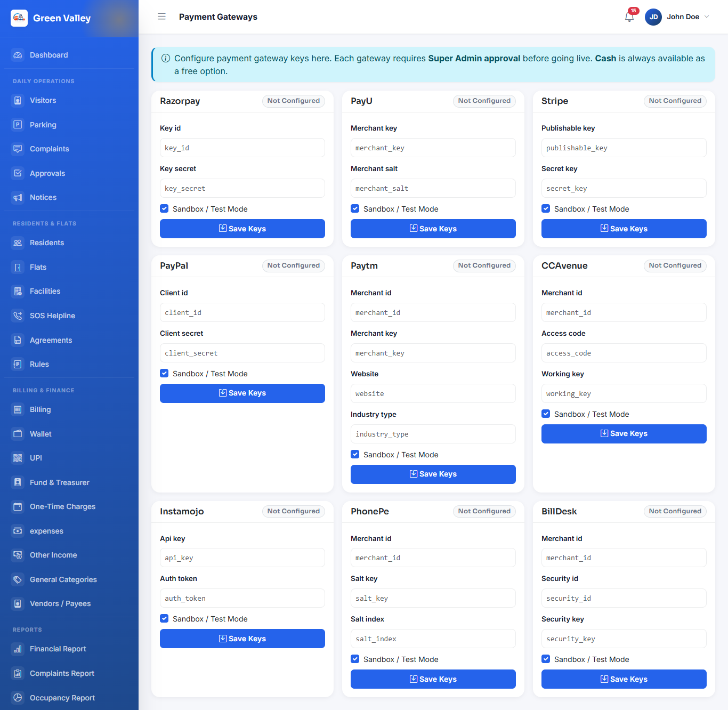Save Keys for Paytm gateway
728x710 pixels.
tap(433, 474)
